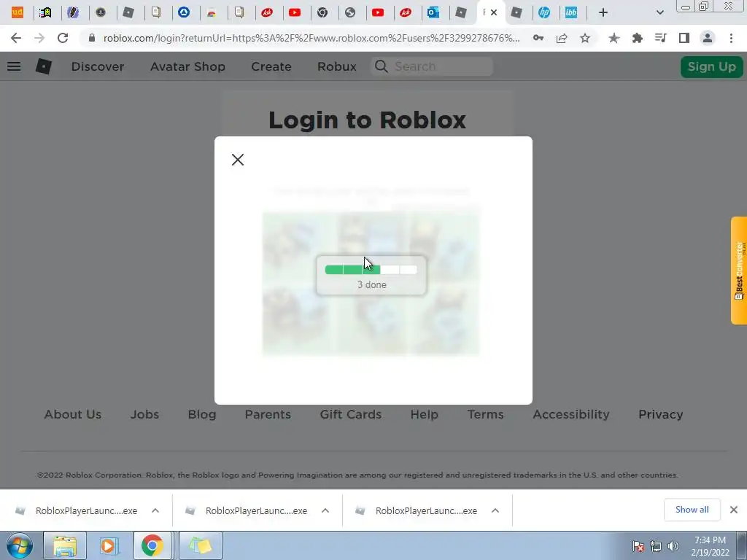Open the About Us footer link
This screenshot has height=560, width=747.
73,414
